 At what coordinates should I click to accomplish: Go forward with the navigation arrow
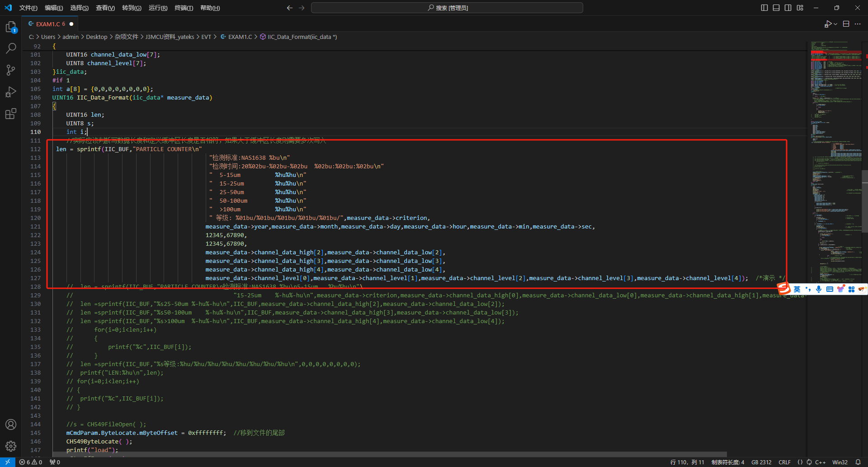pyautogui.click(x=302, y=8)
